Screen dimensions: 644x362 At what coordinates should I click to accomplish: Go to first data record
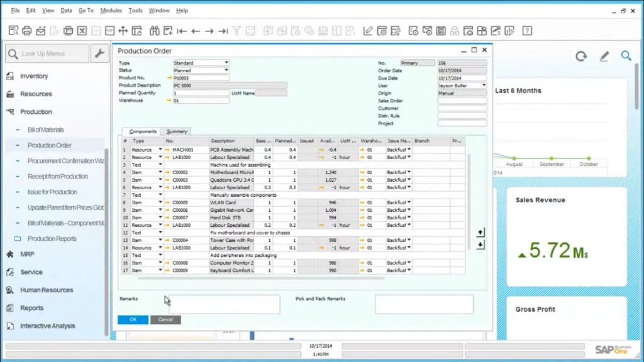[182, 31]
